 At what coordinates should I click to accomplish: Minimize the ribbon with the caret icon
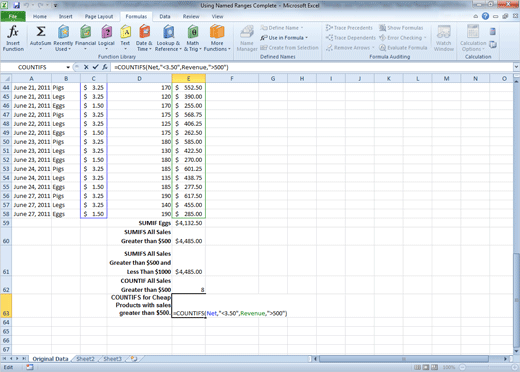476,16
